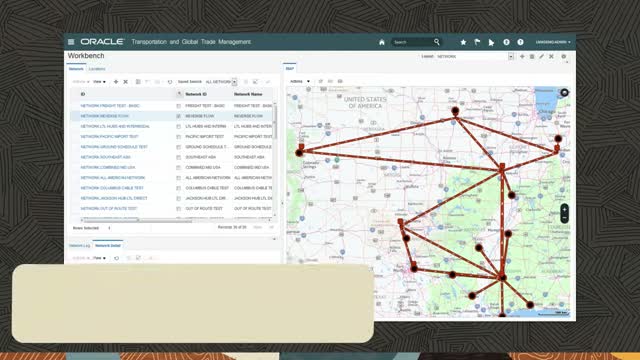
Task: Click the grid icon in network toolbar
Action: click(138, 82)
